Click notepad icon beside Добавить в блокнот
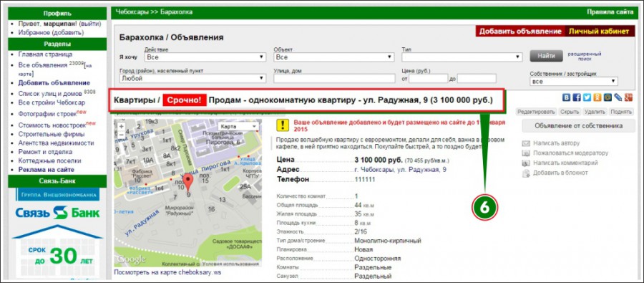Screen dimensions: 644x283 (x=526, y=173)
